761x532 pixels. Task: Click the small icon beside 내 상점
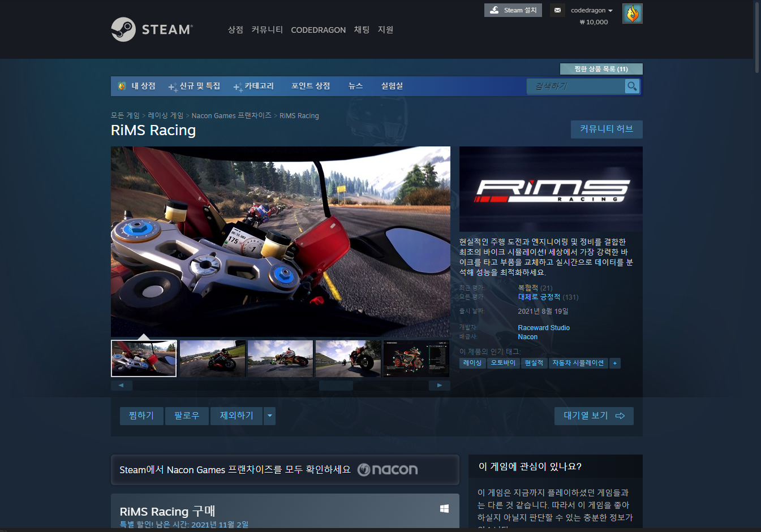coord(122,86)
